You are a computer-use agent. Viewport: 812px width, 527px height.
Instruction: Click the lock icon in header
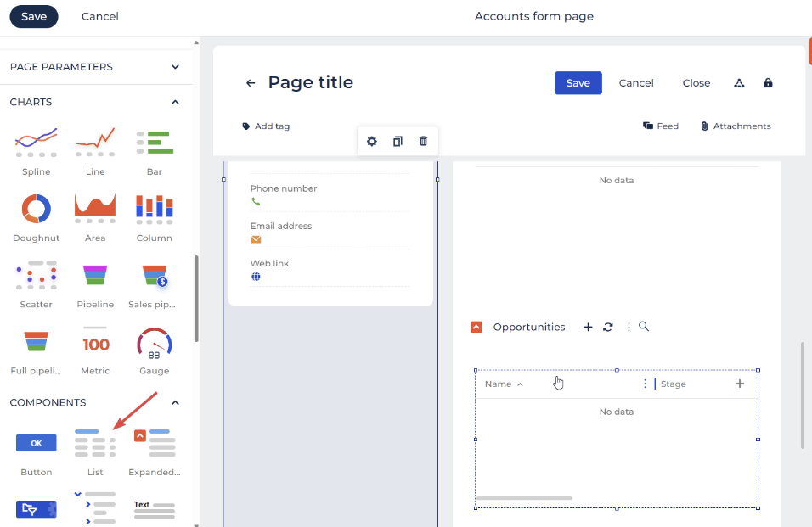pos(768,83)
